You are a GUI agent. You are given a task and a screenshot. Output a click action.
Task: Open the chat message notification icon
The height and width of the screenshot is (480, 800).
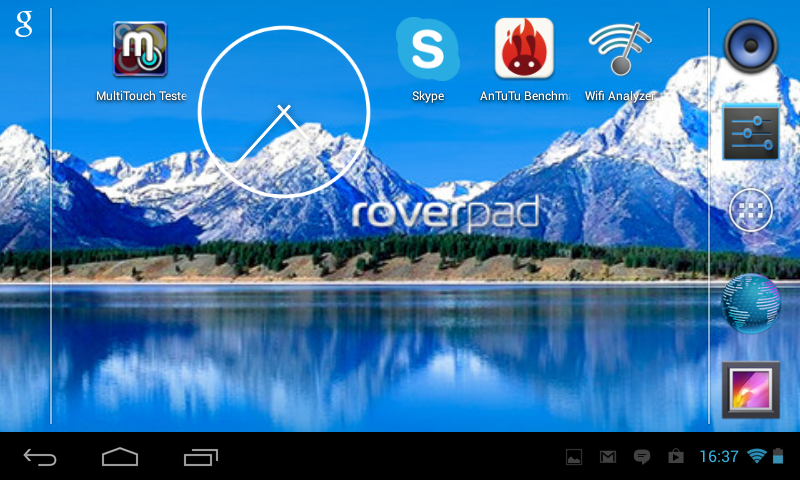point(642,457)
